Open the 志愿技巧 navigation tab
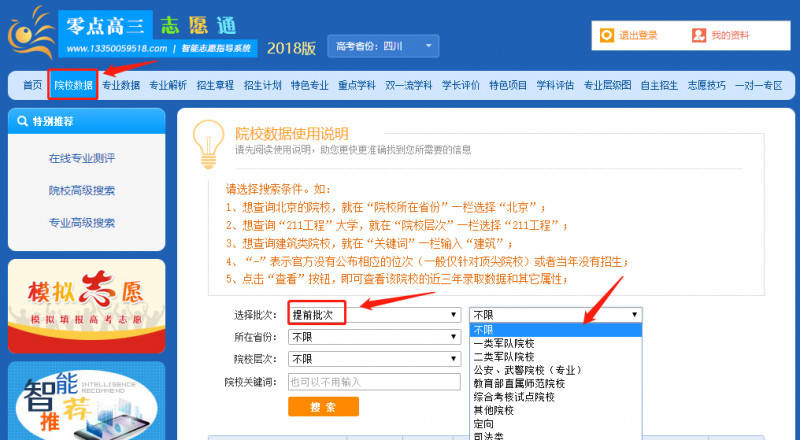Viewport: 800px width, 440px height. tap(707, 85)
